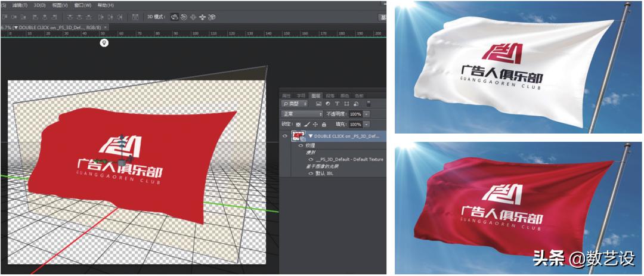Click the align vertical centers icon
The width and height of the screenshot is (644, 276).
point(14,17)
